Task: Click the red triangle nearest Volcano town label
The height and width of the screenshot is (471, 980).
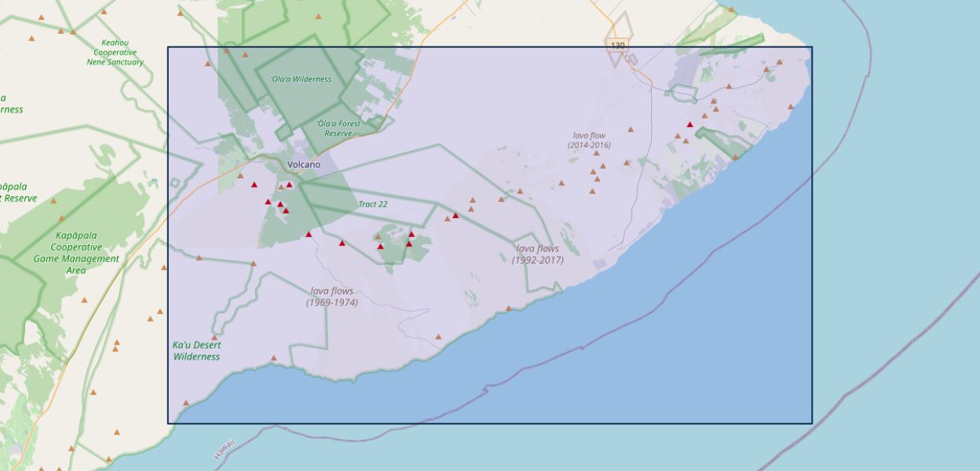Action: (289, 184)
